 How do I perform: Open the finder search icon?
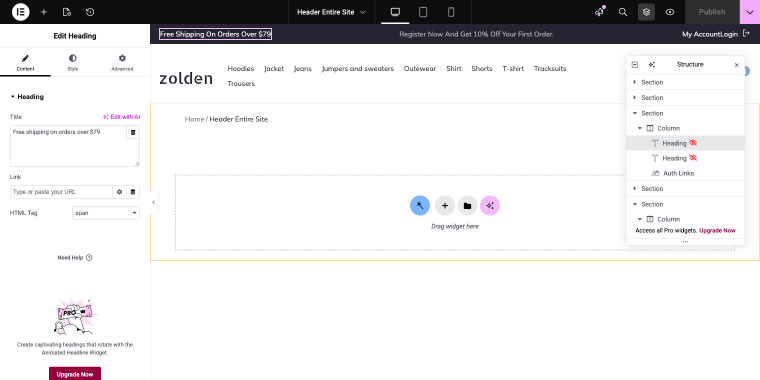[x=623, y=12]
